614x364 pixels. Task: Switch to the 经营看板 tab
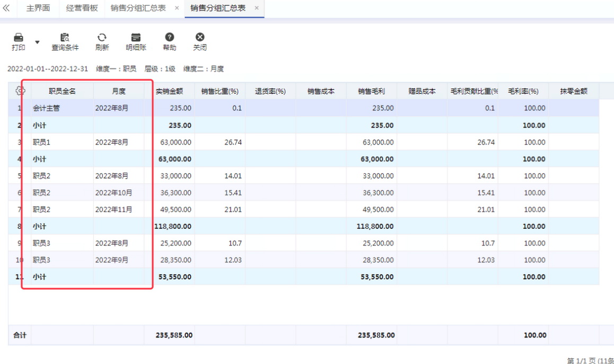82,8
